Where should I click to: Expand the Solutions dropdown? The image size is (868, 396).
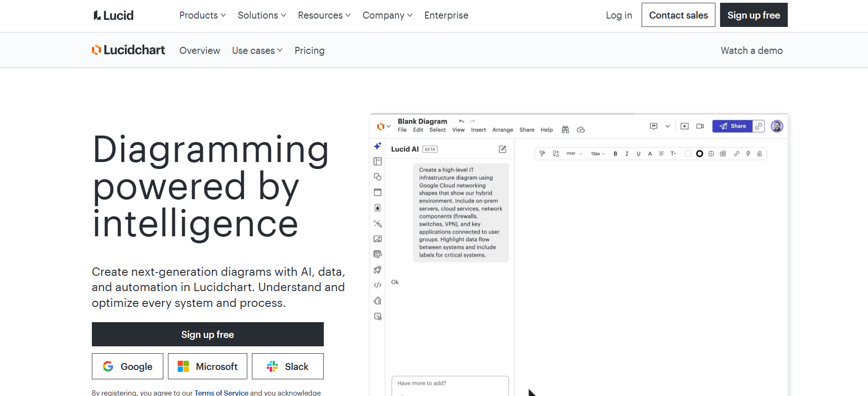coord(262,15)
